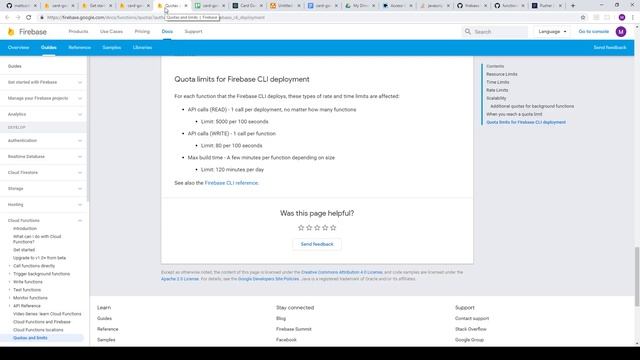Click the browser back arrow
This screenshot has width=640, height=360.
point(7,18)
